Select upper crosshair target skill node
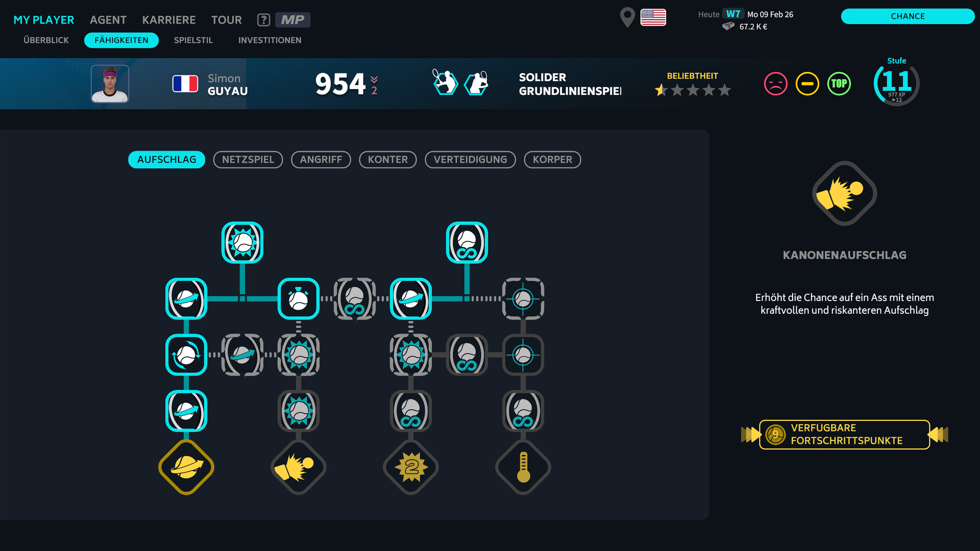980x551 pixels. 523,299
